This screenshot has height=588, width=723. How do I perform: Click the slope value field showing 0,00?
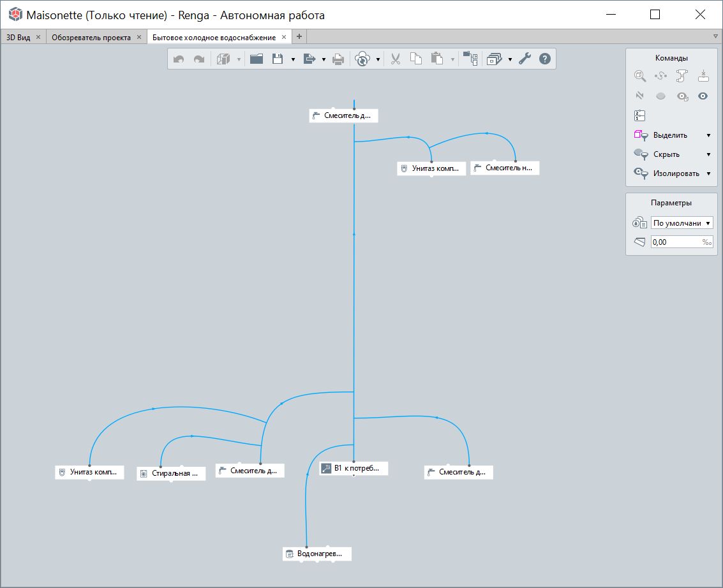pos(682,242)
